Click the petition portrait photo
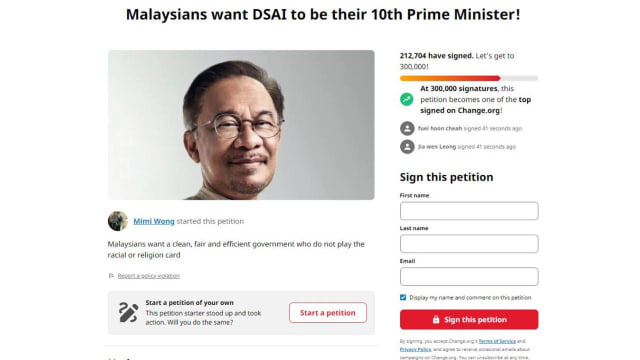The image size is (640, 360). click(241, 125)
